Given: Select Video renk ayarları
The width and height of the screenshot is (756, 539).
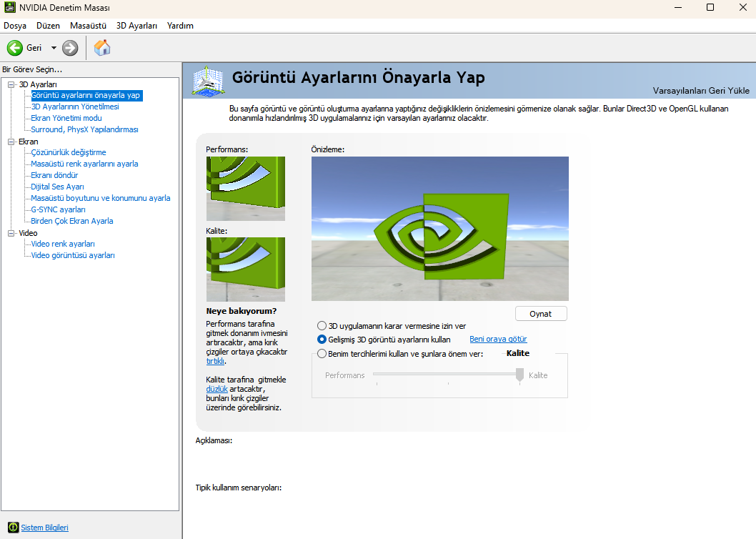Looking at the screenshot, I should pos(63,244).
